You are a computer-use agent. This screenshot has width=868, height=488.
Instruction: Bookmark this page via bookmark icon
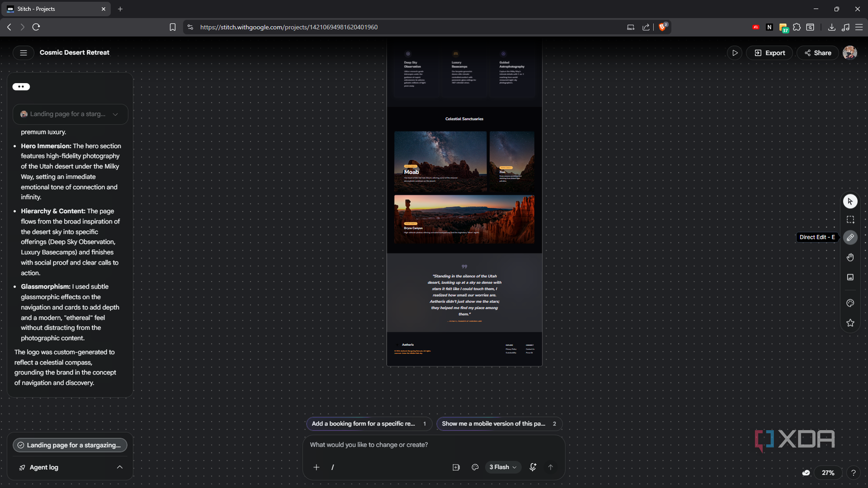pyautogui.click(x=173, y=27)
